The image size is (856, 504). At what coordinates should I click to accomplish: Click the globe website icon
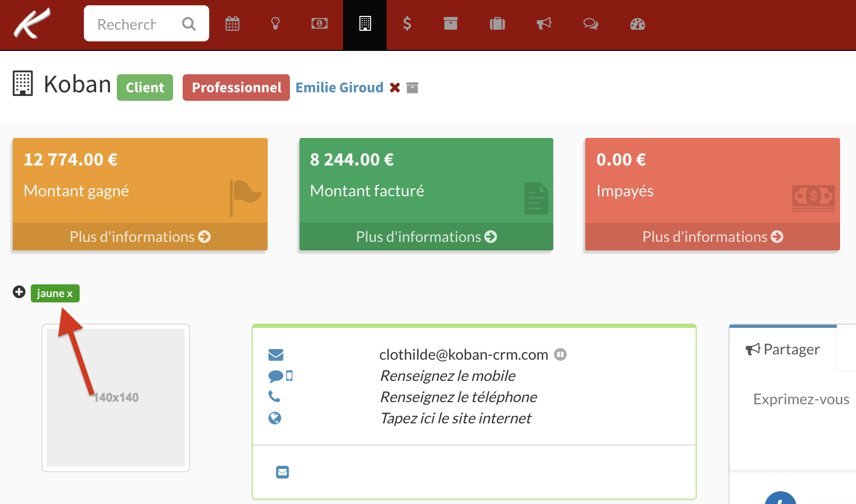[x=275, y=418]
